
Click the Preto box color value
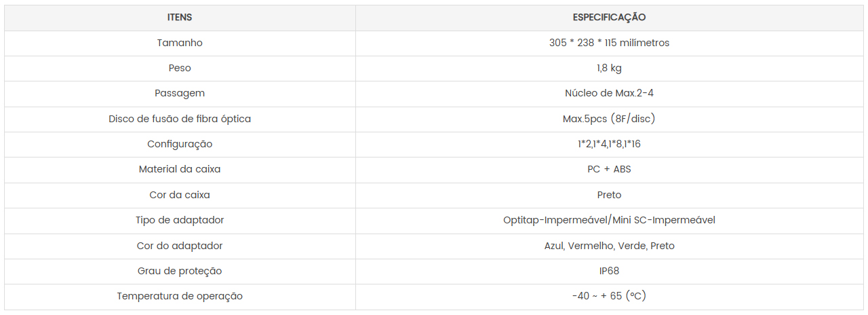coord(609,195)
